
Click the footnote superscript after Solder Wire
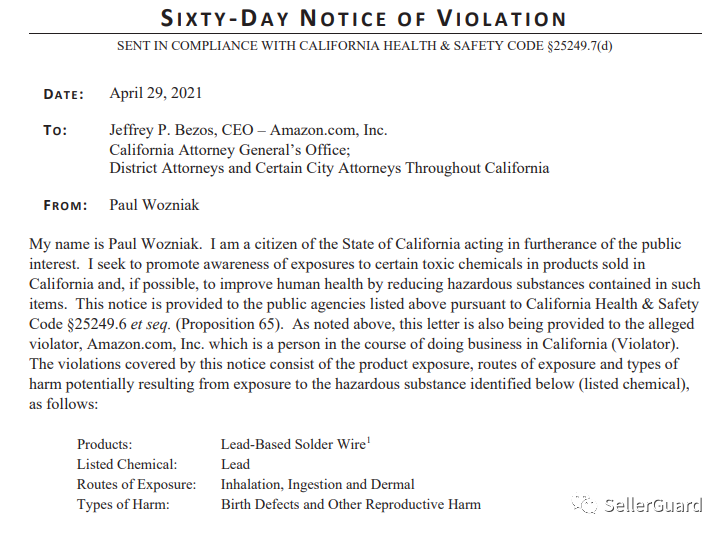point(369,440)
